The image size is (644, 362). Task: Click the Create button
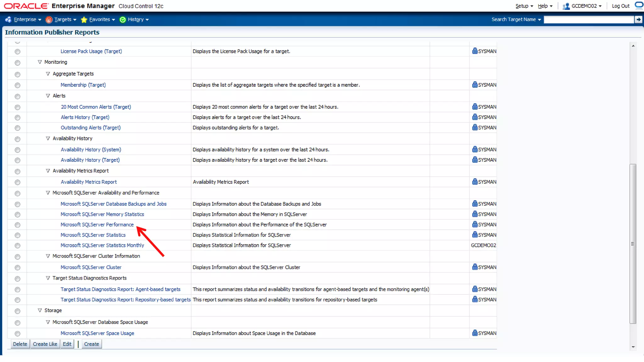pos(92,344)
